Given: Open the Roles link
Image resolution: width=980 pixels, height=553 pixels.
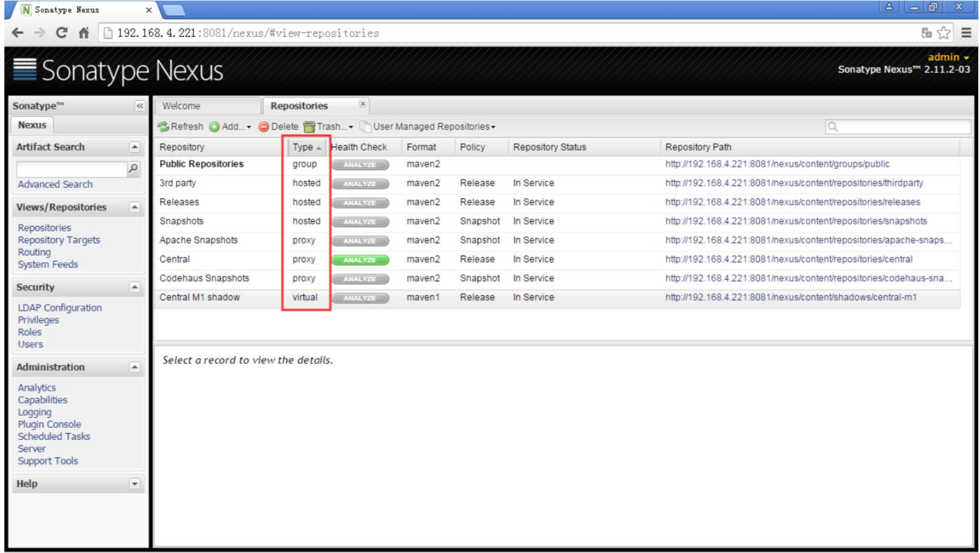Looking at the screenshot, I should pyautogui.click(x=30, y=332).
